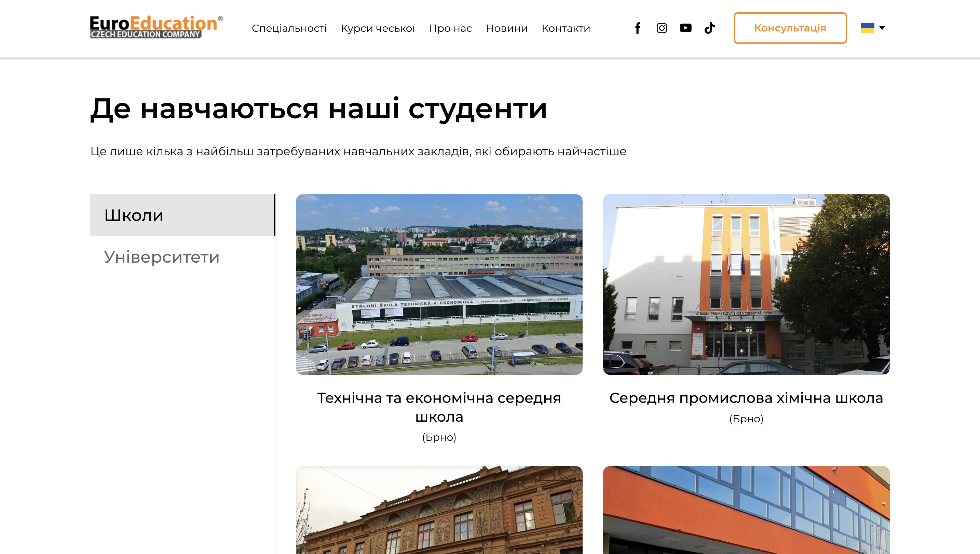The height and width of the screenshot is (554, 980).
Task: Switch to the Університети tab
Action: (162, 257)
